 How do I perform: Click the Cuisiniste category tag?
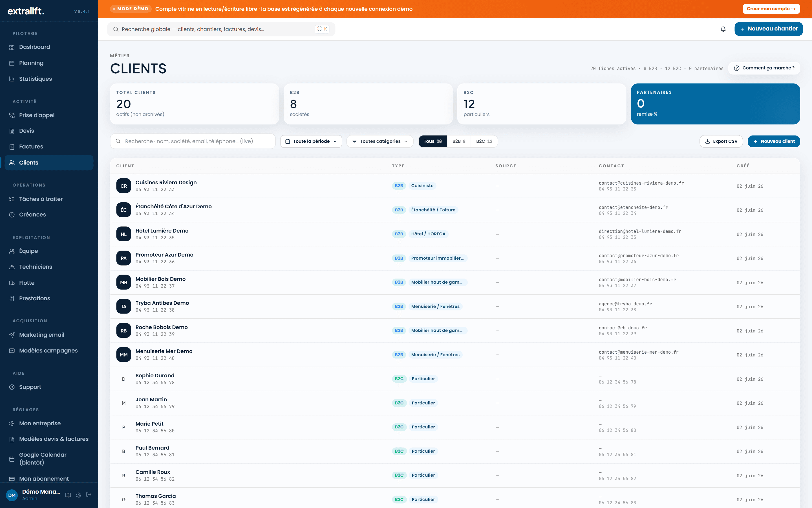coord(422,186)
